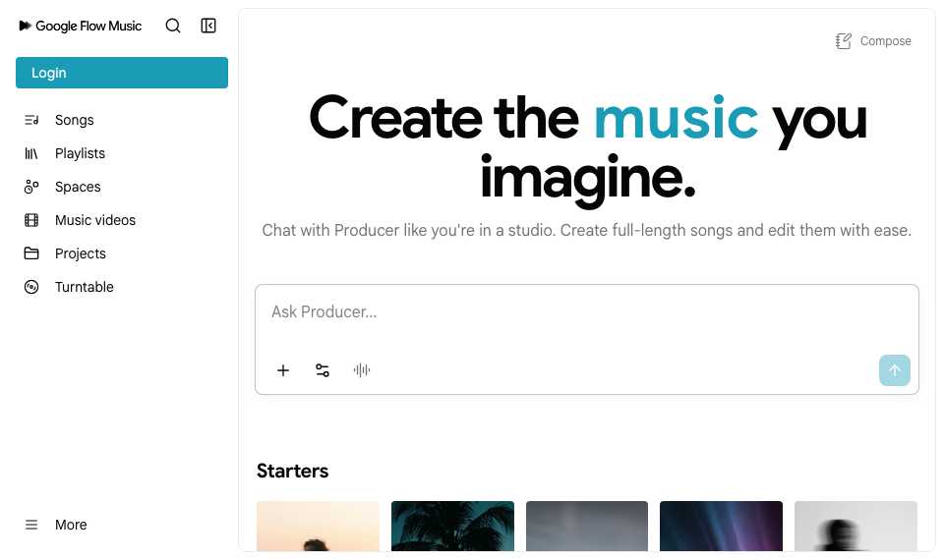
Task: Expand the More menu label
Action: (x=71, y=525)
